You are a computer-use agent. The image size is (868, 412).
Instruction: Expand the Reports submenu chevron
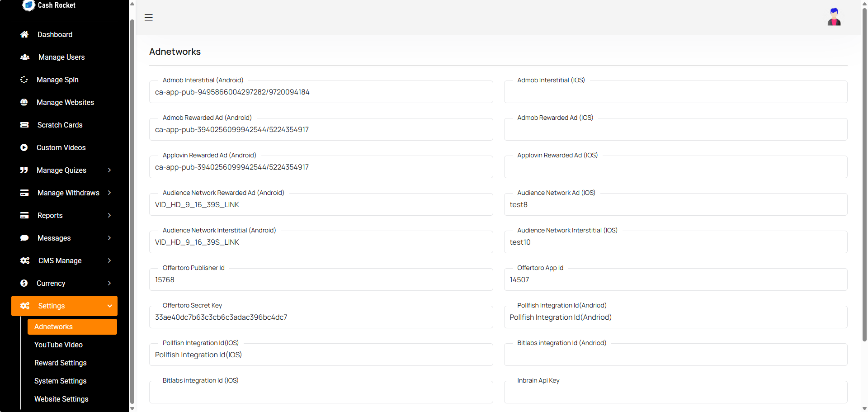[109, 215]
